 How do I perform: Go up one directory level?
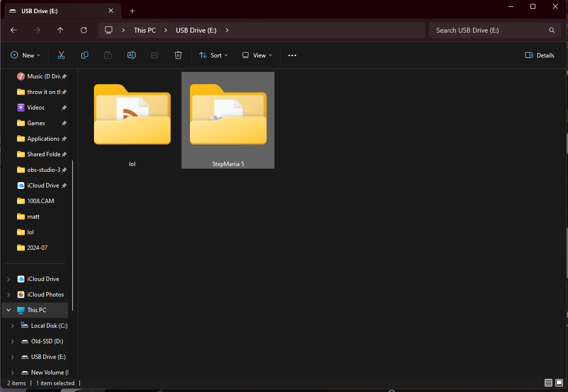(x=60, y=30)
